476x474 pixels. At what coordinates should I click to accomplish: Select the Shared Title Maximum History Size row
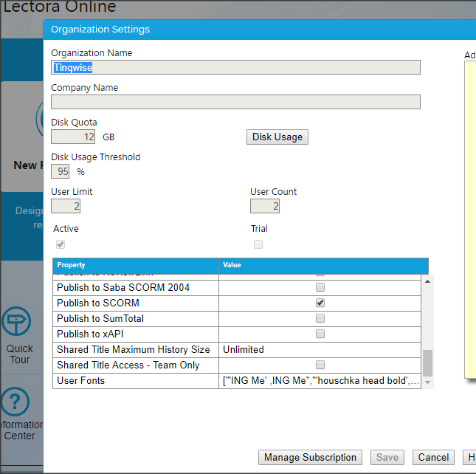tap(237, 349)
